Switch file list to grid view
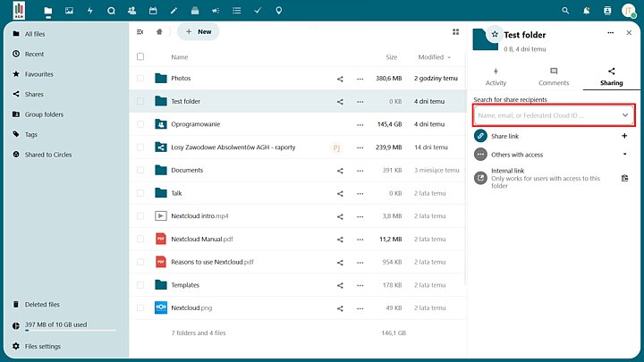The height and width of the screenshot is (362, 644). 455,31
